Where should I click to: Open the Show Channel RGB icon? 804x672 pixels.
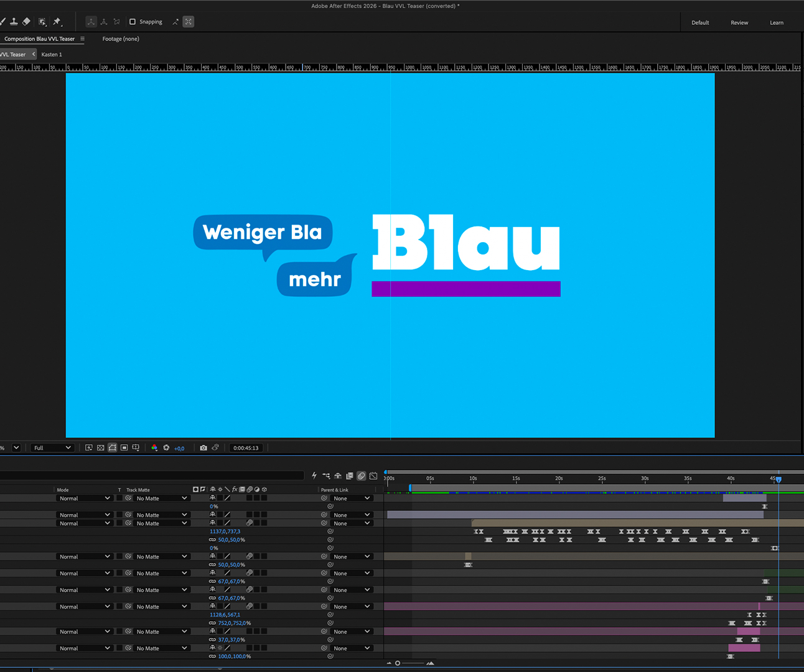click(154, 447)
